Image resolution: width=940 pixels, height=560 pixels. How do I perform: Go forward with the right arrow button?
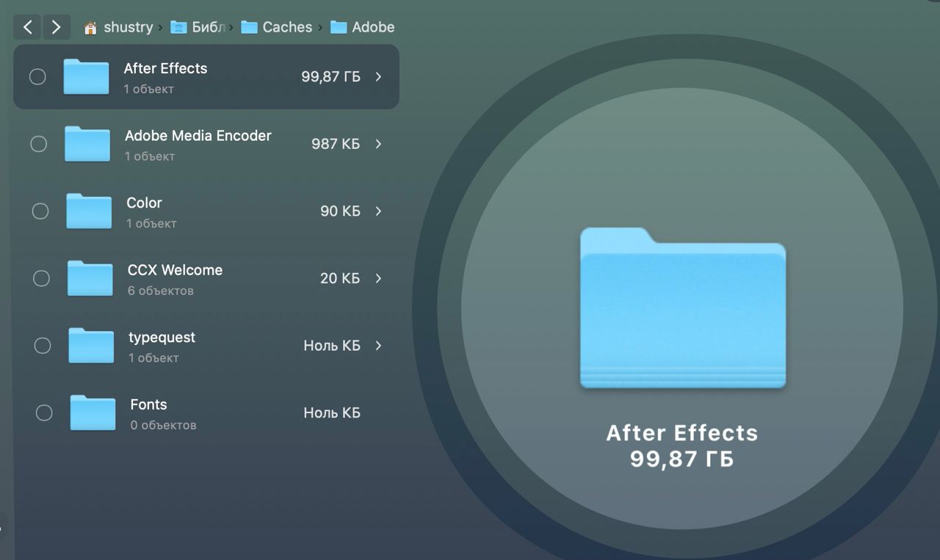tap(56, 27)
